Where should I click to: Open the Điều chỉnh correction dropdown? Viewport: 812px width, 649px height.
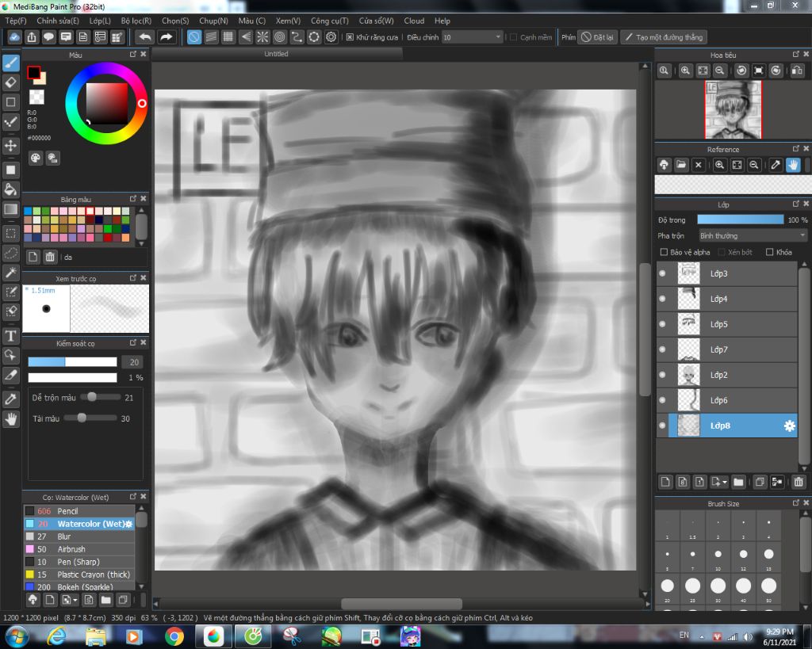[x=473, y=37]
